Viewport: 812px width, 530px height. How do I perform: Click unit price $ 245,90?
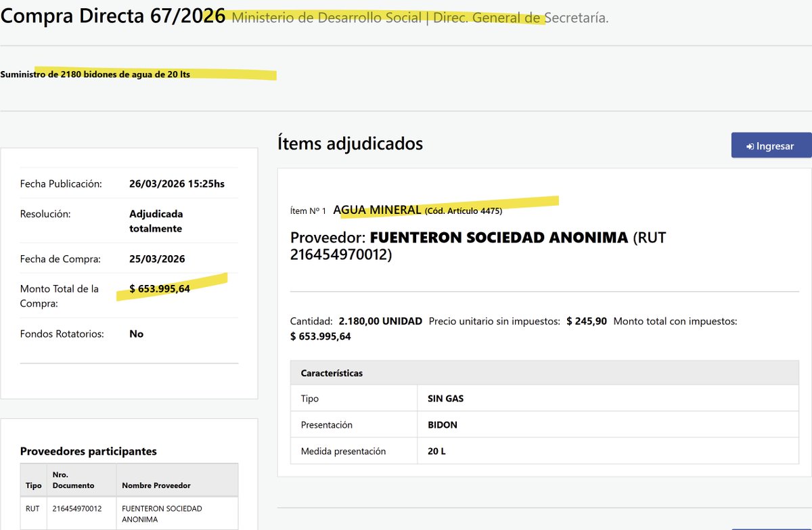coord(587,321)
